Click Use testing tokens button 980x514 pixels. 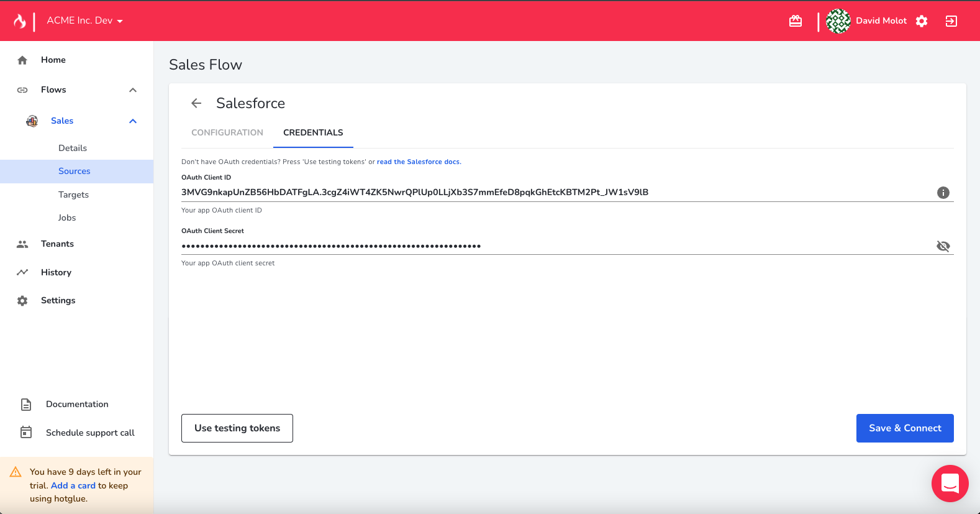tap(237, 428)
